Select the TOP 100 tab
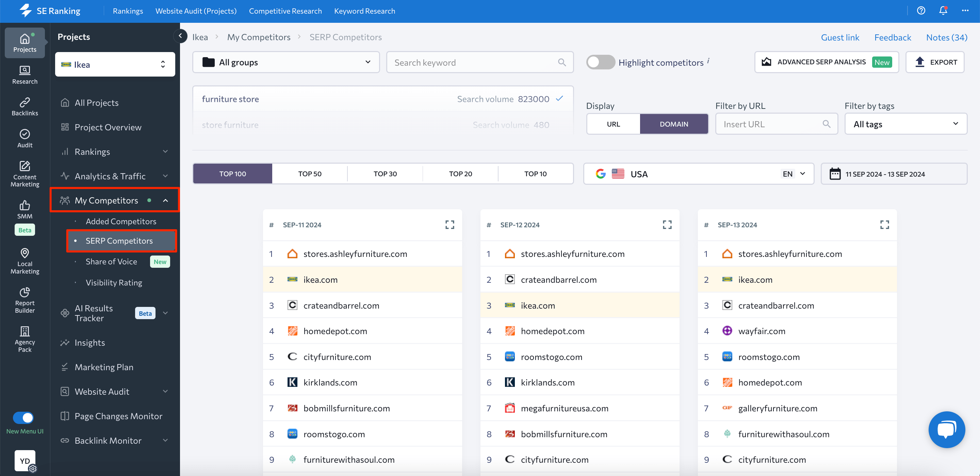 click(232, 174)
